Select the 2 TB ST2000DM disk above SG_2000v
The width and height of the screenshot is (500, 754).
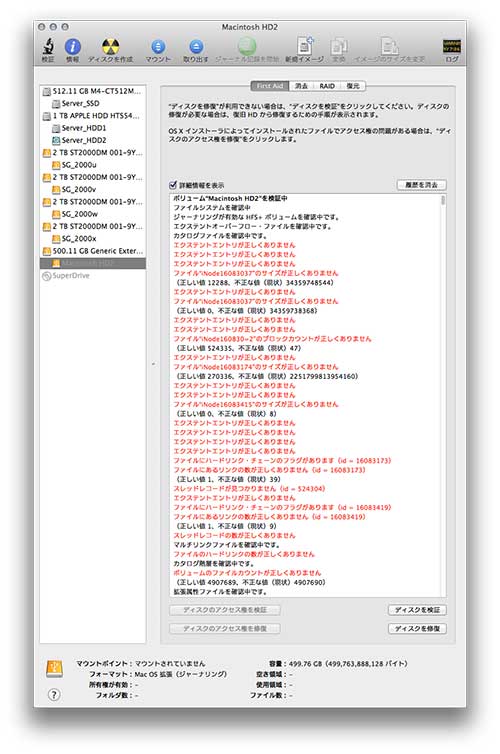click(93, 177)
